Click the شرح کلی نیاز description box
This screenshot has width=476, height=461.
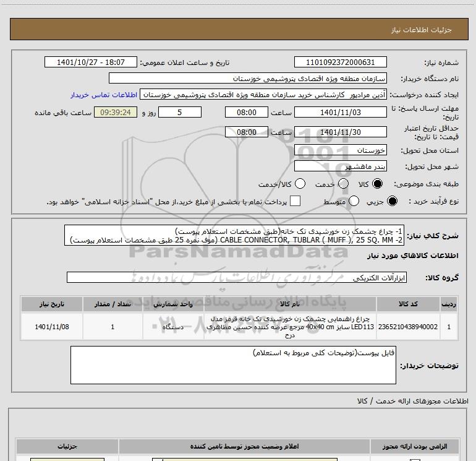(x=234, y=236)
